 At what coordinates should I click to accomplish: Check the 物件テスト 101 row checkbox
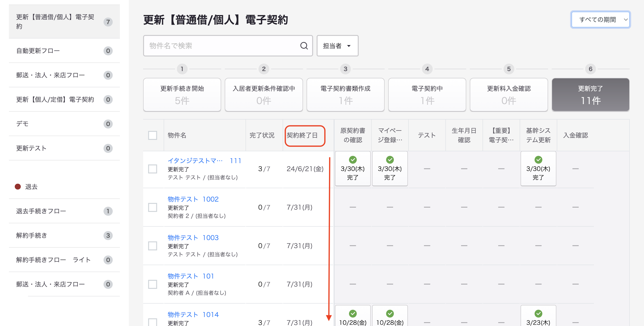click(x=152, y=284)
